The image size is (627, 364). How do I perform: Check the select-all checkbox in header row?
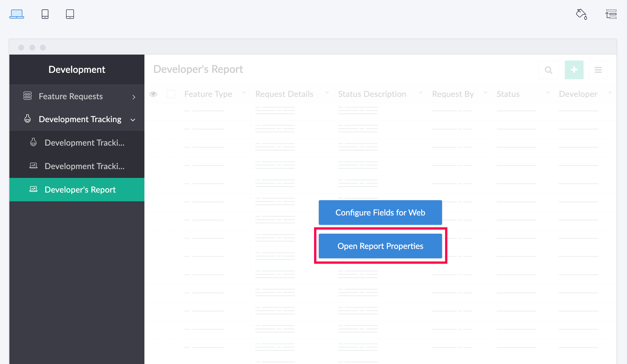click(171, 94)
